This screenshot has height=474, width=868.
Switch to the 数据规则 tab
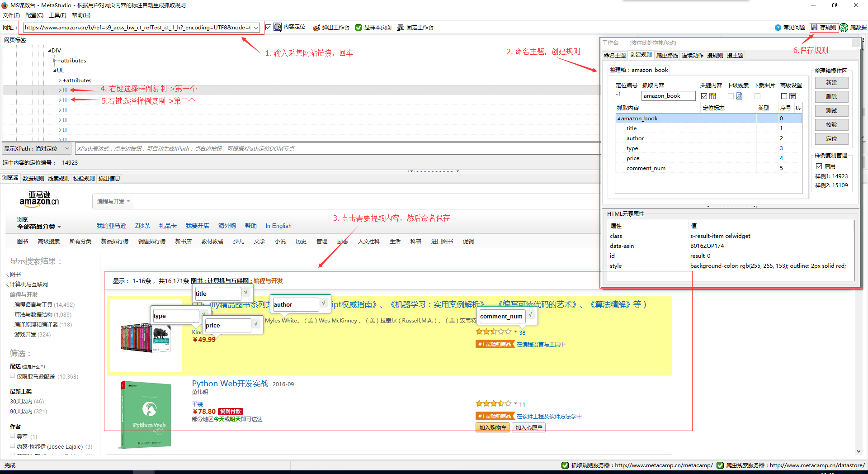(33, 179)
